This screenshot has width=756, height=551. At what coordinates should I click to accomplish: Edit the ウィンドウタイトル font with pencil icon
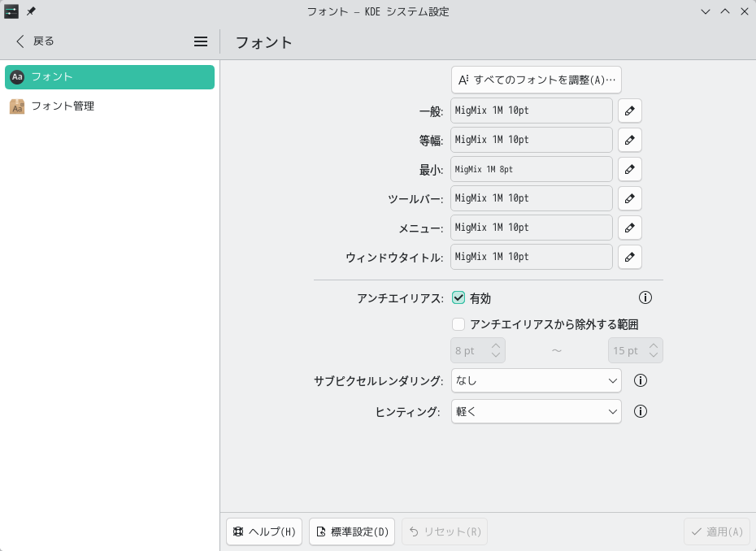[x=630, y=257]
